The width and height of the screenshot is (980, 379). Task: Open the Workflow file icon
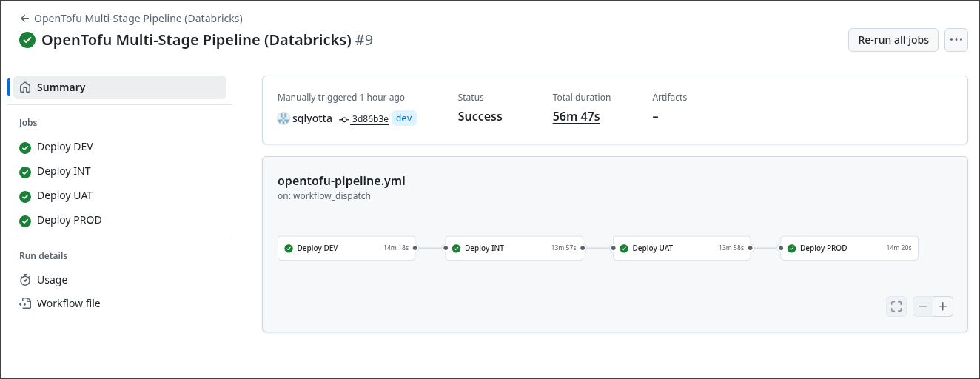point(25,303)
